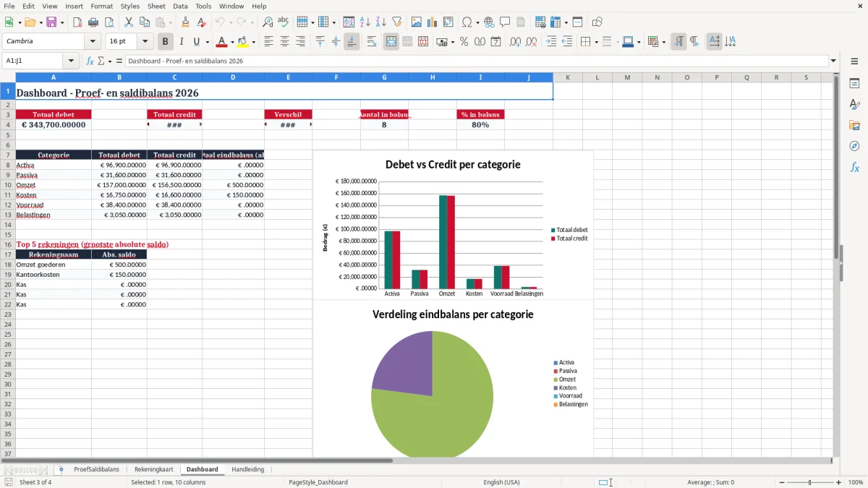The width and height of the screenshot is (868, 488).
Task: Click the zoom slider handle
Action: (x=810, y=482)
